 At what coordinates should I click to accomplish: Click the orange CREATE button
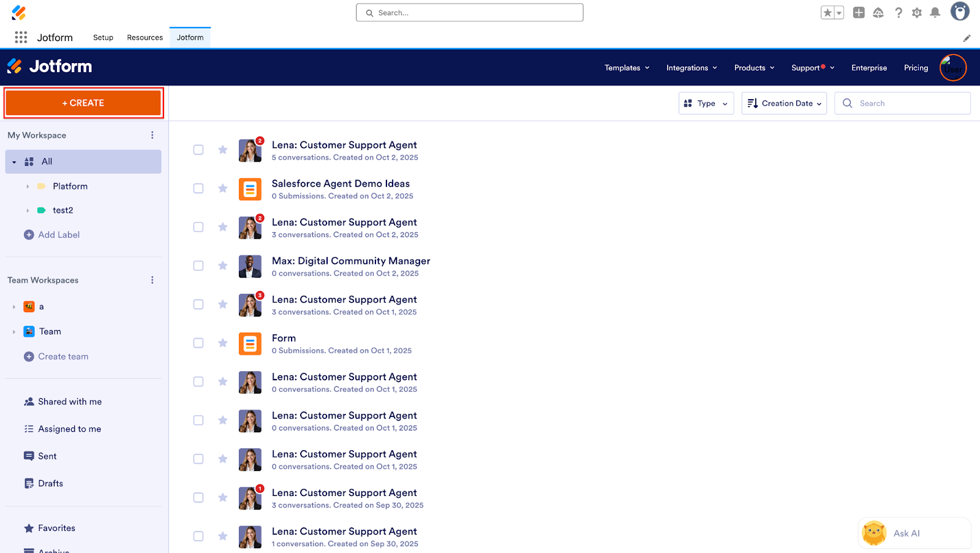coord(83,102)
